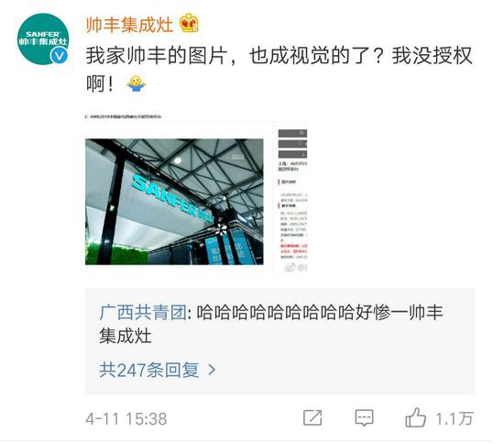Image resolution: width=504 pixels, height=444 pixels.
Task: Tap the crown membership badge icon
Action: tap(189, 23)
